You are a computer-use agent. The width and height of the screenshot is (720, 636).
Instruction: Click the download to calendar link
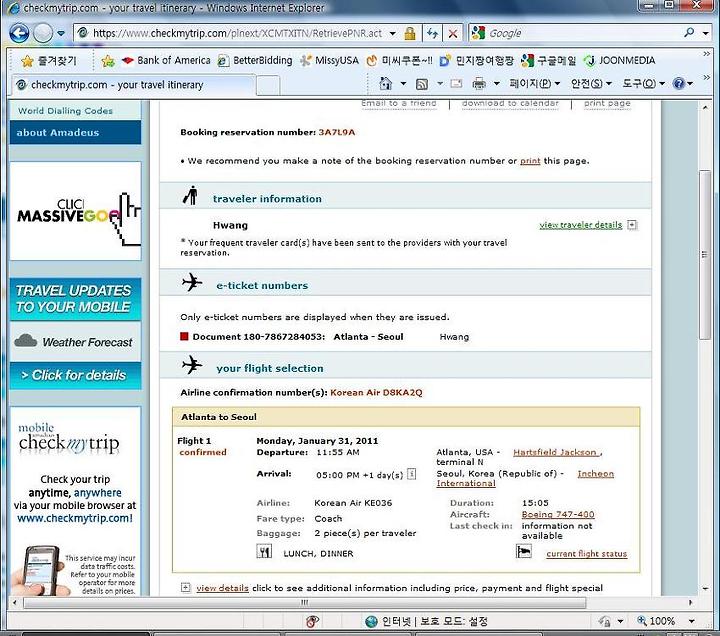pyautogui.click(x=510, y=103)
